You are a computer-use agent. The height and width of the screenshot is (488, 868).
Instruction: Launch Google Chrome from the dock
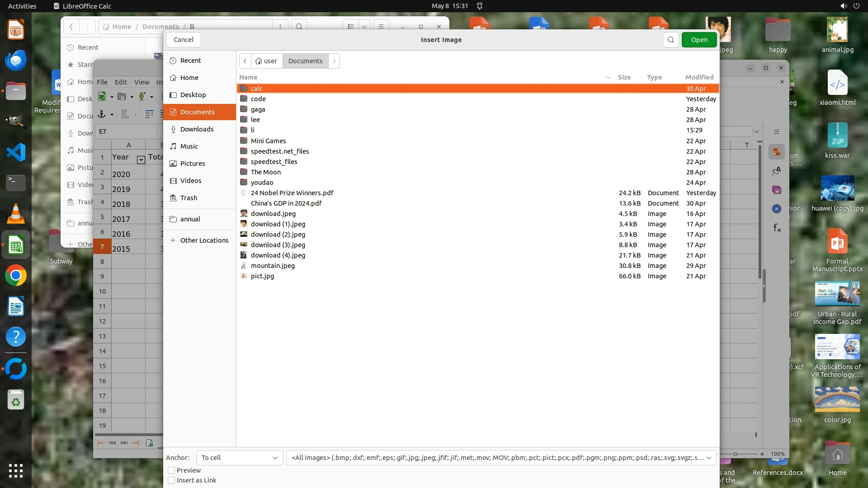16,276
